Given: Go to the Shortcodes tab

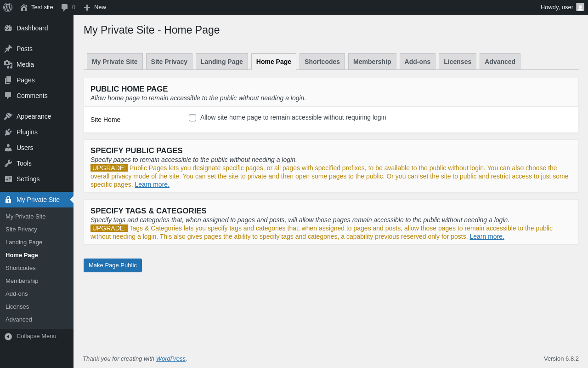Looking at the screenshot, I should [x=322, y=62].
